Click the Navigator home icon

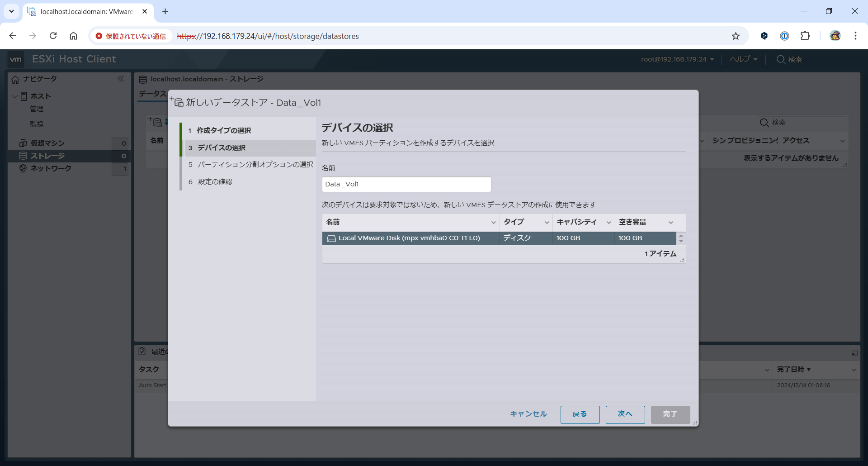(x=15, y=79)
